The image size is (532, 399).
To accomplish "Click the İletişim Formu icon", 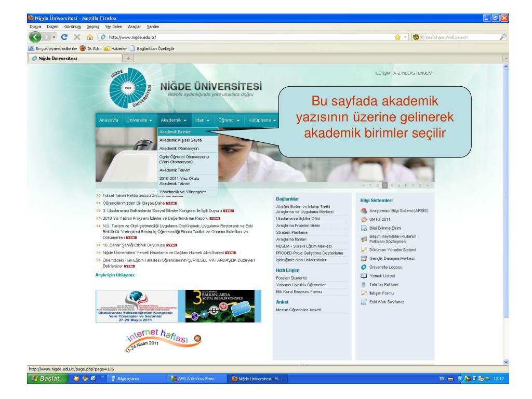I will coord(364,293).
